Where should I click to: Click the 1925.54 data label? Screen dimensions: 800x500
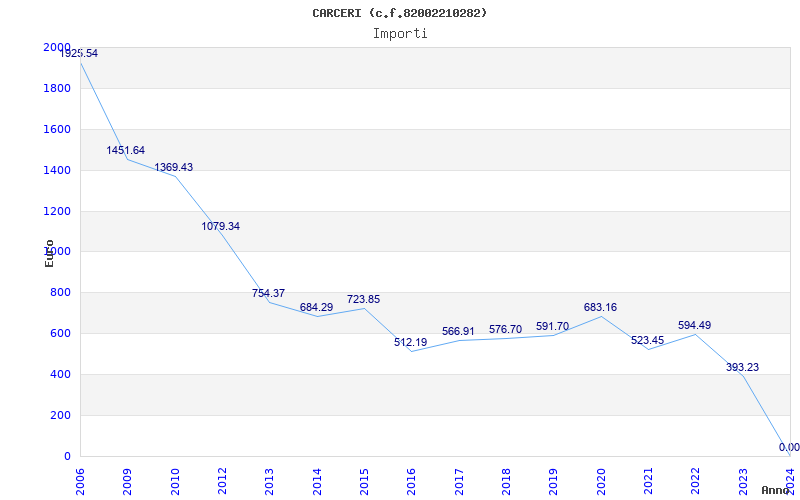79,53
